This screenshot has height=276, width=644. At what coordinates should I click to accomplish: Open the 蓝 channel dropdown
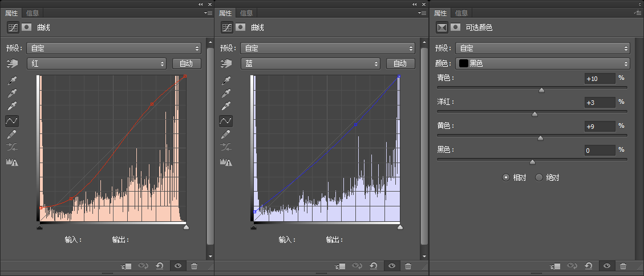(310, 64)
